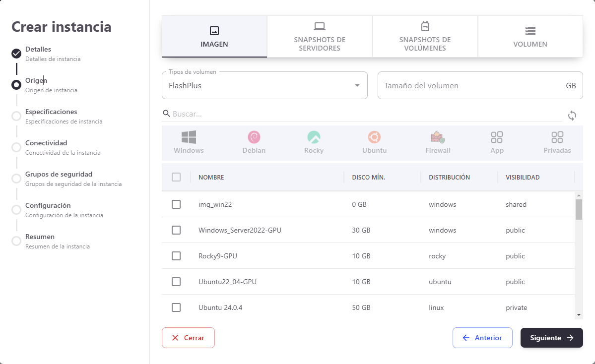Click the image list scrollbar down arrow
This screenshot has height=364, width=595.
579,315
